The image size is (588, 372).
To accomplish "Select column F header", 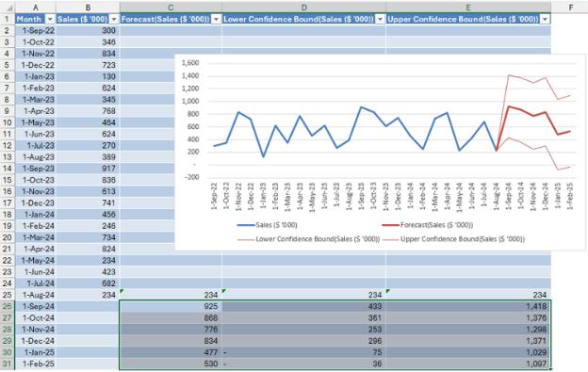I will click(x=570, y=8).
